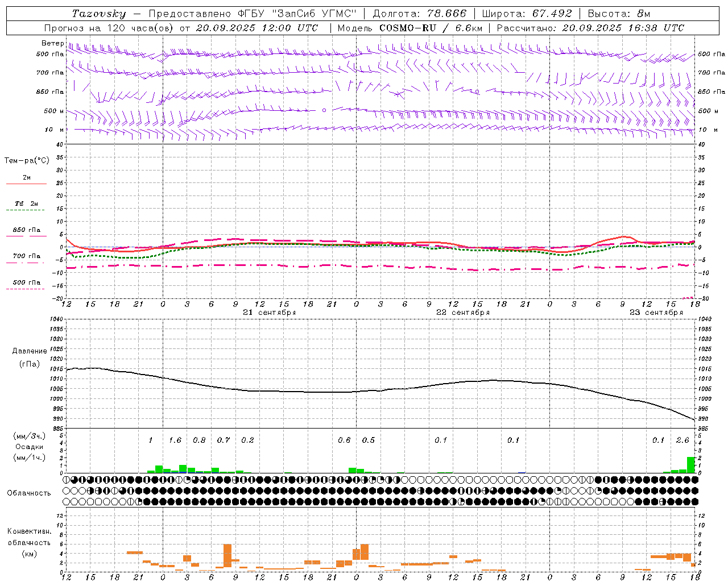The width and height of the screenshot is (728, 582).
Task: Click the Конвективн. convective cloud label
Action: 29,531
